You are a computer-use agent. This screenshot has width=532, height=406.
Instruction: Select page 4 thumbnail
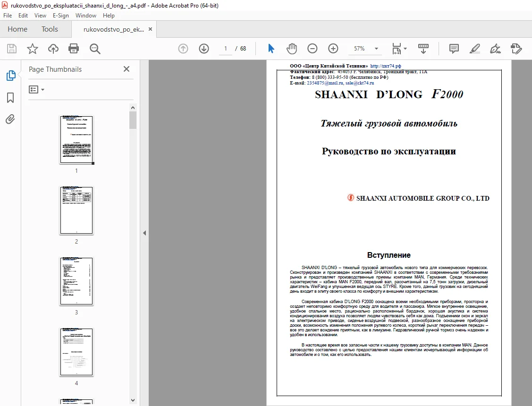tap(76, 352)
